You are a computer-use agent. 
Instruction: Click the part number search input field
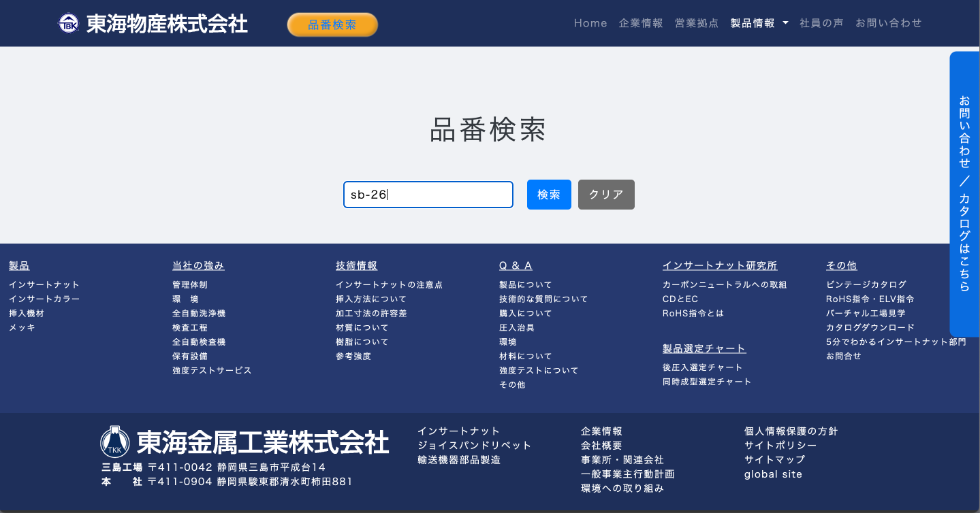[x=428, y=195]
